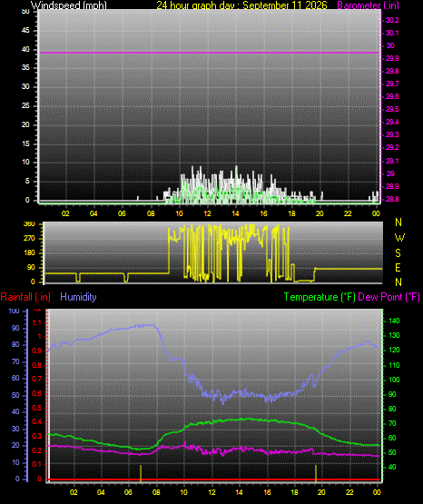Select the Humidity legend label
The width and height of the screenshot is (423, 504).
(x=78, y=297)
